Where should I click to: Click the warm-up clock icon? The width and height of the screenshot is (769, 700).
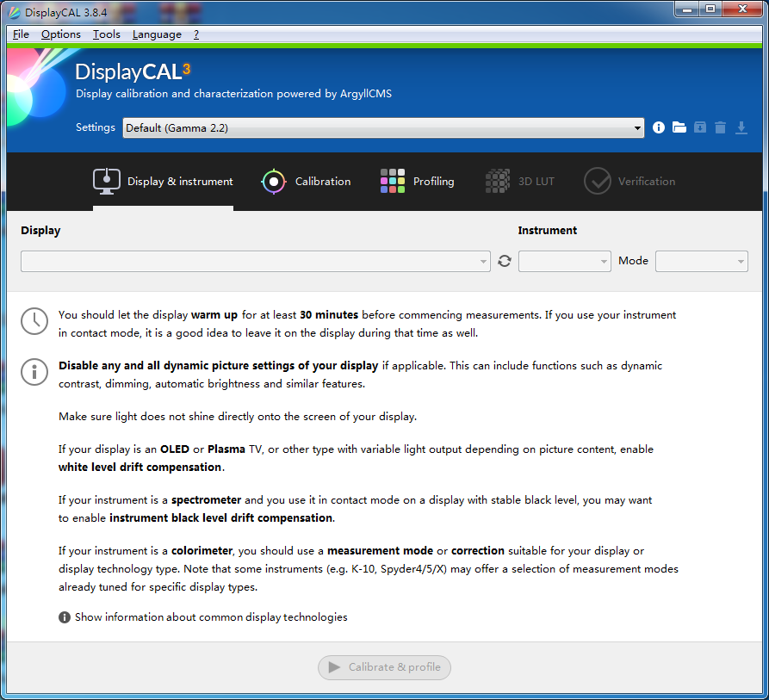point(34,321)
